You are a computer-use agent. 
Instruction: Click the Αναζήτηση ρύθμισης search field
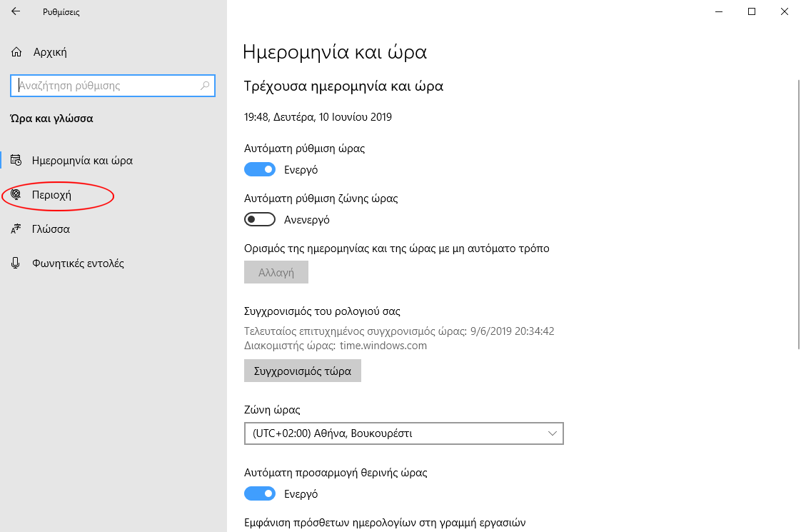coord(107,86)
